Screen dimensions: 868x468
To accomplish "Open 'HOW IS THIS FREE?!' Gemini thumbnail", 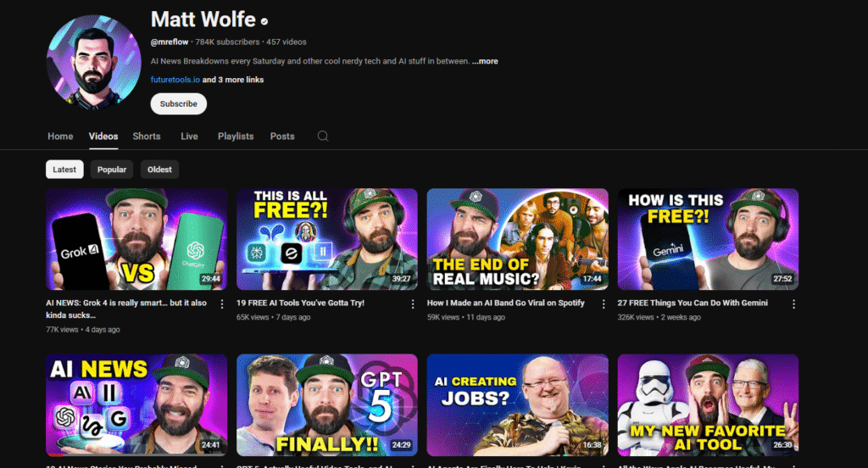I will click(x=708, y=239).
